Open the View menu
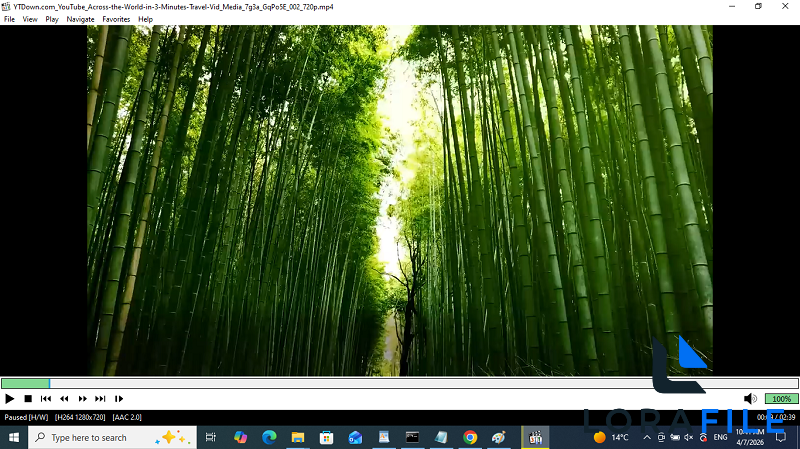Viewport: 800px width, 449px height. (30, 19)
